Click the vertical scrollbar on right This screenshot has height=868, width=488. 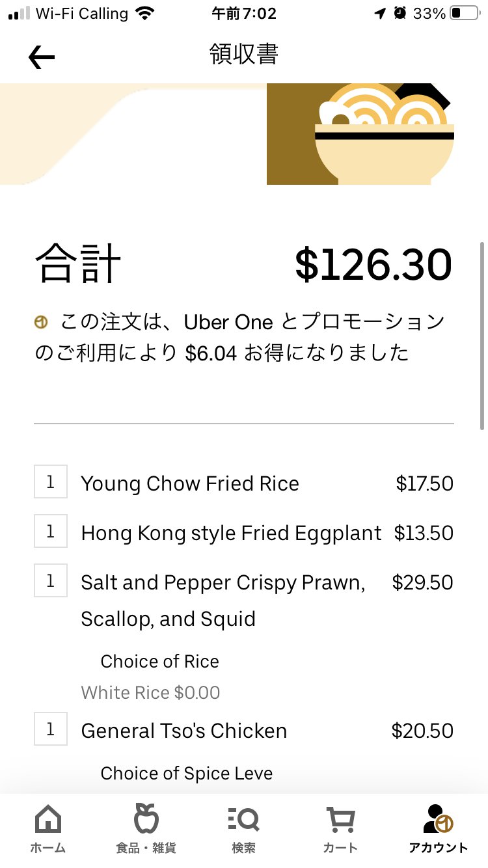pos(482,335)
